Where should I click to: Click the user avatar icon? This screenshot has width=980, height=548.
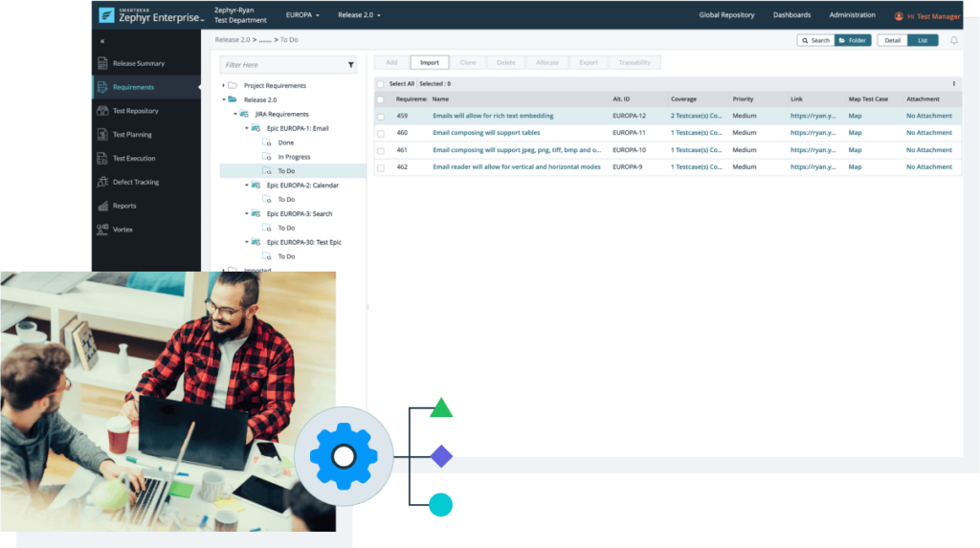pyautogui.click(x=899, y=16)
